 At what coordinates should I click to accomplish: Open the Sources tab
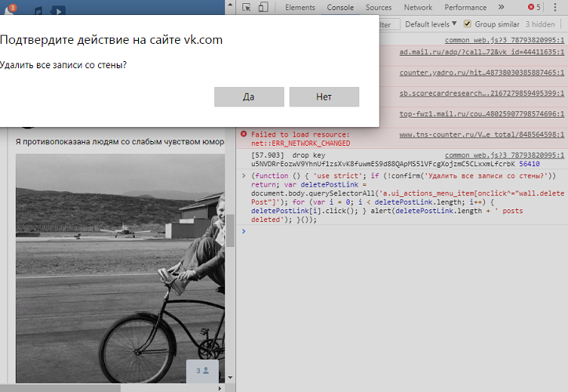point(379,7)
